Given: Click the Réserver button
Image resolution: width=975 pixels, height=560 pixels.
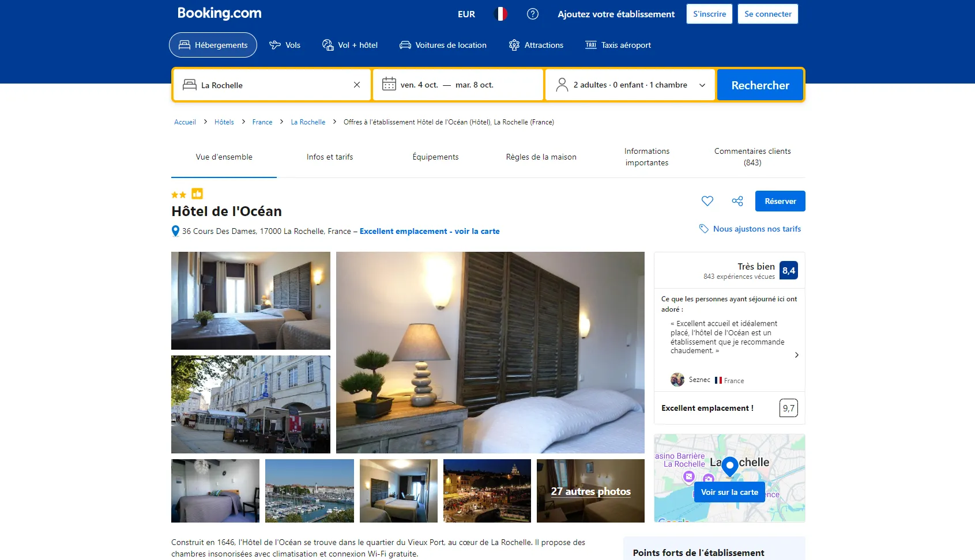Looking at the screenshot, I should (780, 201).
